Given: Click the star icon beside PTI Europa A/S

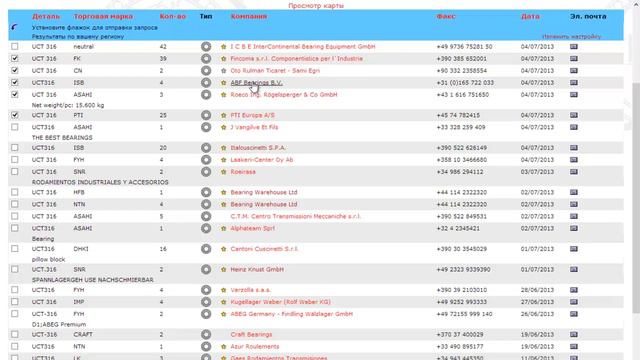Looking at the screenshot, I should pos(223,115).
